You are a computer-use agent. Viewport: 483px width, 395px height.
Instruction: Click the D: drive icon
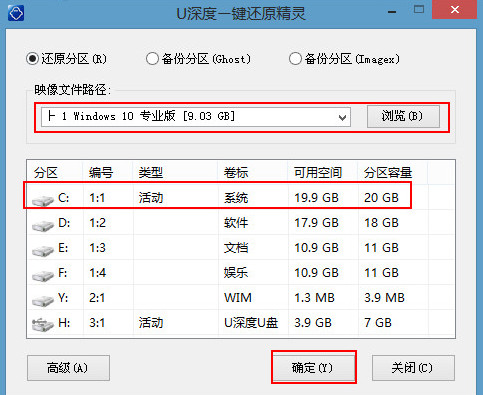(x=43, y=225)
